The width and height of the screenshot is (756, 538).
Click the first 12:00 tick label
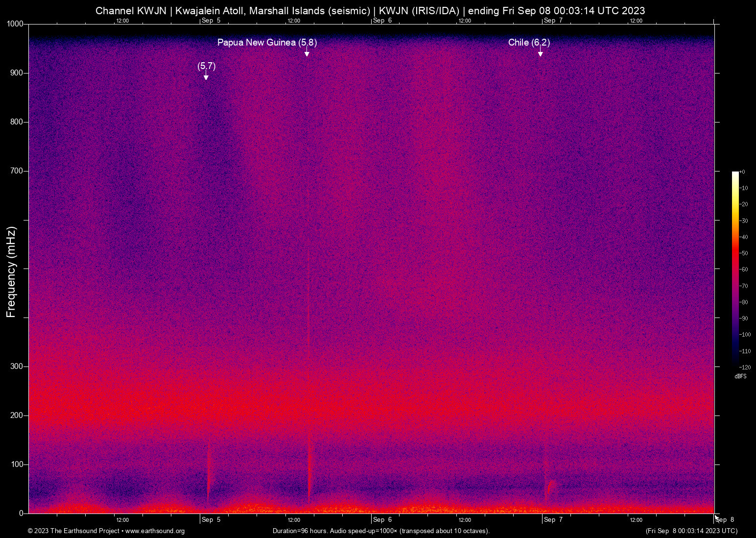coord(122,21)
